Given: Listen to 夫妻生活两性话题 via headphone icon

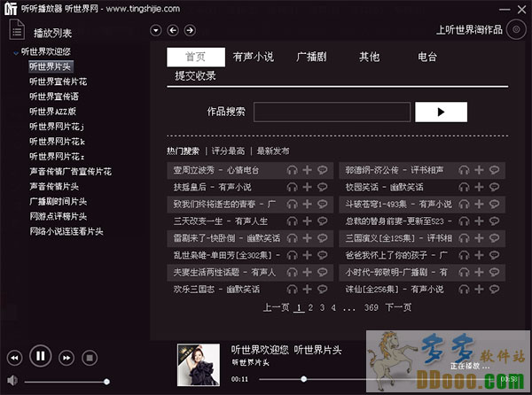Looking at the screenshot, I should 292,273.
